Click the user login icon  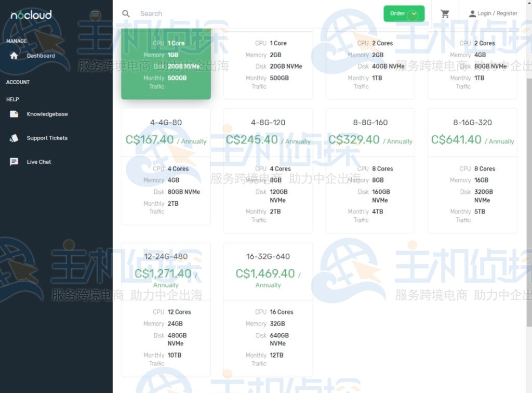[471, 13]
